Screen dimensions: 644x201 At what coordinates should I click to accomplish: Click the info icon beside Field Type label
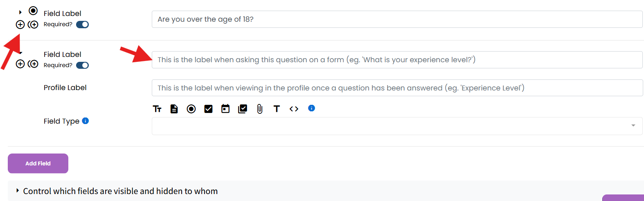pos(86,121)
